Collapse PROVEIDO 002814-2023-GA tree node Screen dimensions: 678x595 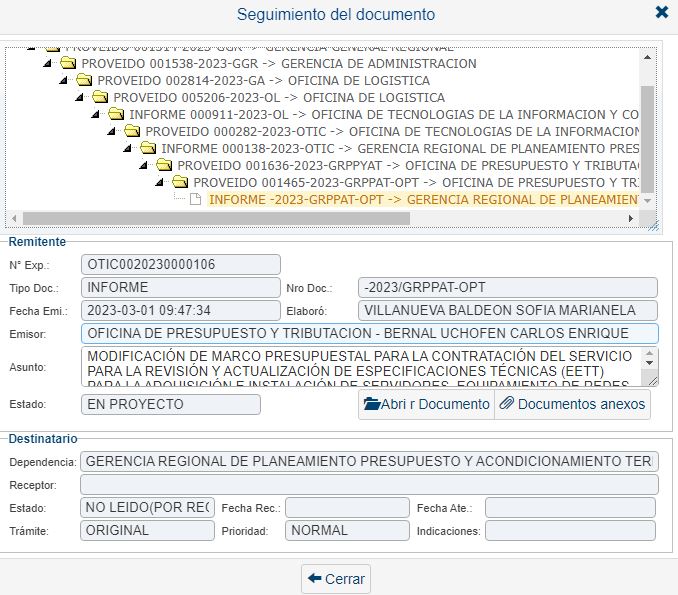64,80
